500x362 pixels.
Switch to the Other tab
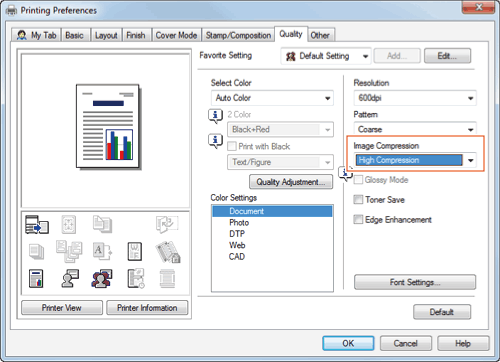320,35
